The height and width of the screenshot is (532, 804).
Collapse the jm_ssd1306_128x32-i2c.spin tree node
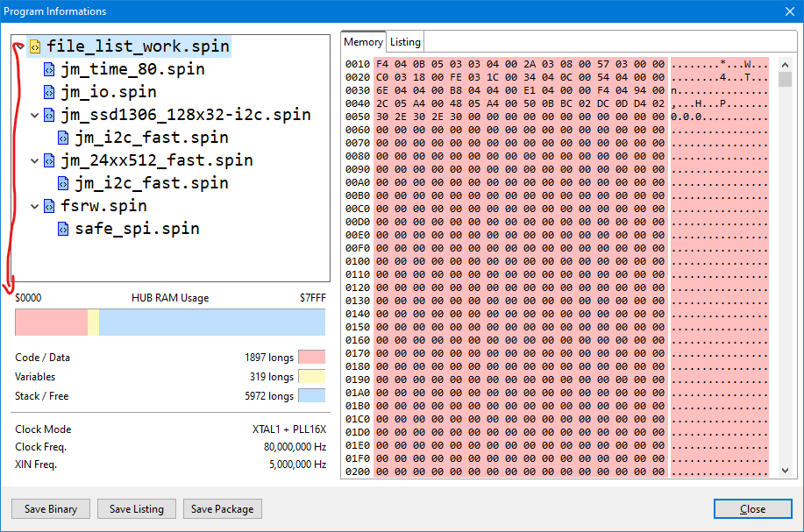pos(34,115)
